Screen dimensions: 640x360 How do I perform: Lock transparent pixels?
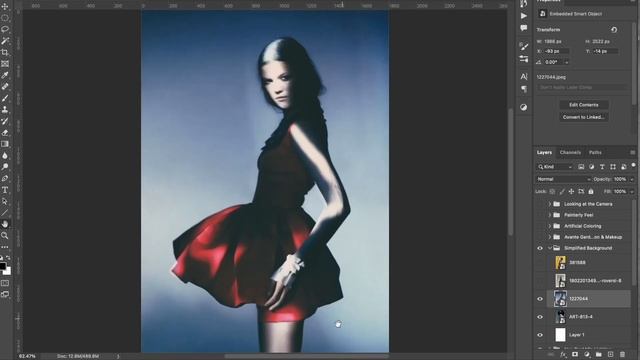(x=552, y=191)
